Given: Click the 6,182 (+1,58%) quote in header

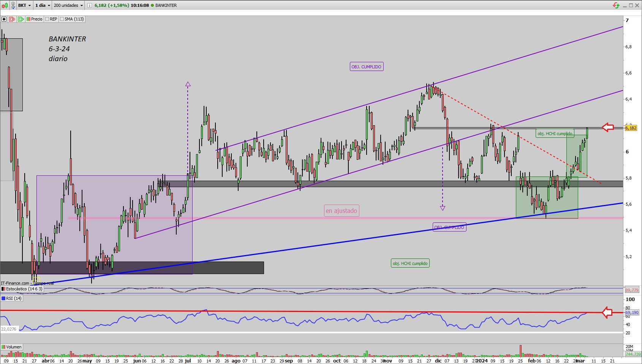Looking at the screenshot, I should [112, 5].
